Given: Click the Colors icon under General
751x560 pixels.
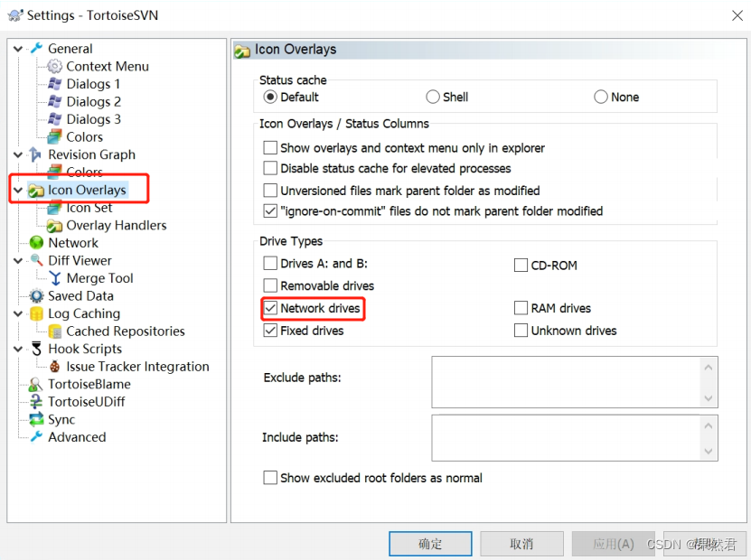Looking at the screenshot, I should coord(54,137).
